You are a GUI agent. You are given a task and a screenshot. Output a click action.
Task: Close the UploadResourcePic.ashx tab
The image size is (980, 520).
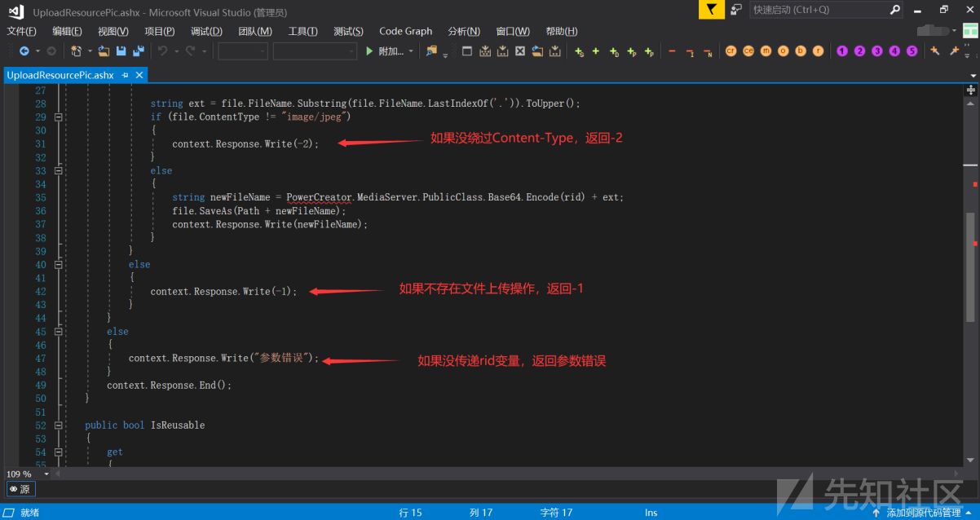(139, 75)
